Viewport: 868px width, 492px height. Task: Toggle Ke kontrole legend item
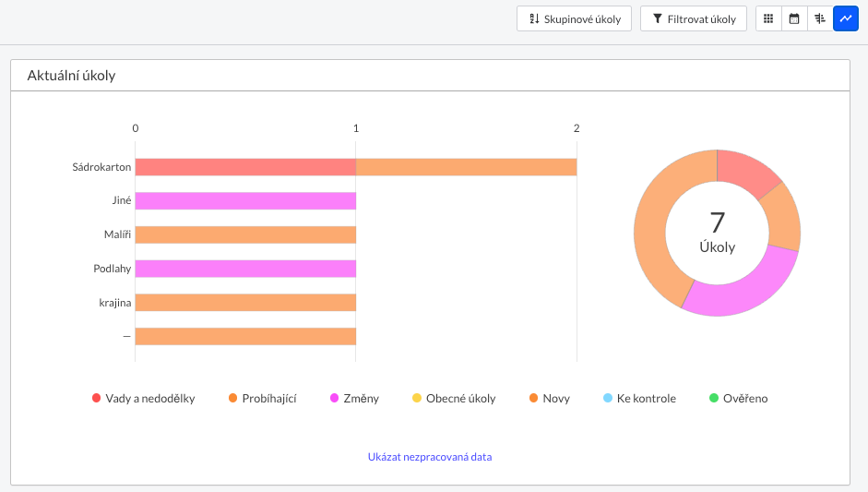coord(639,399)
